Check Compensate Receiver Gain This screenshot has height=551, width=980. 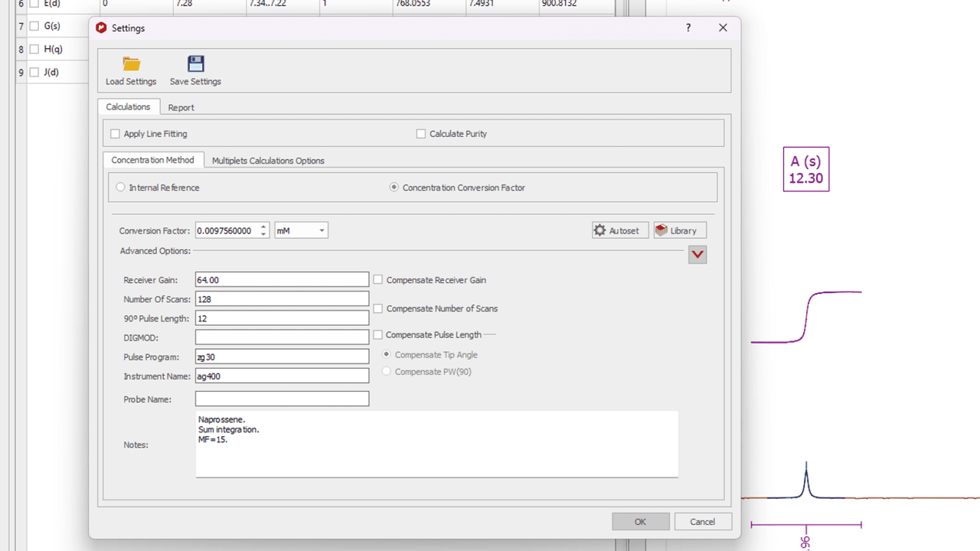[378, 280]
